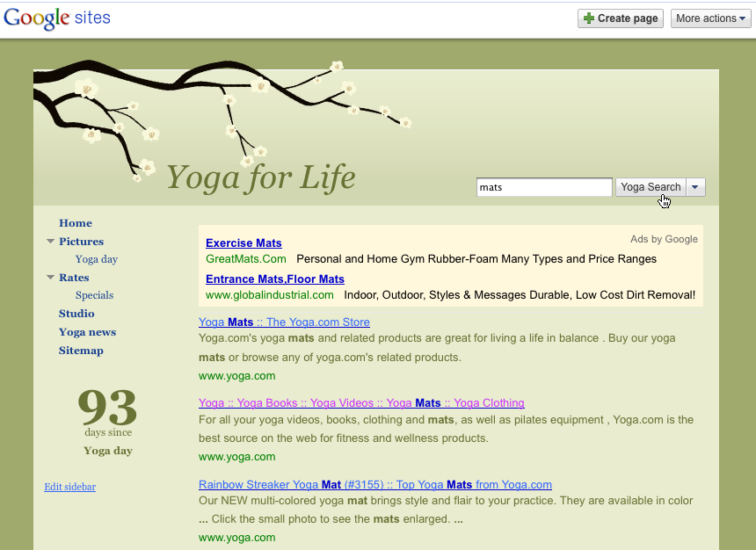The width and height of the screenshot is (756, 550).
Task: Click the Ads by Google label
Action: [x=664, y=239]
